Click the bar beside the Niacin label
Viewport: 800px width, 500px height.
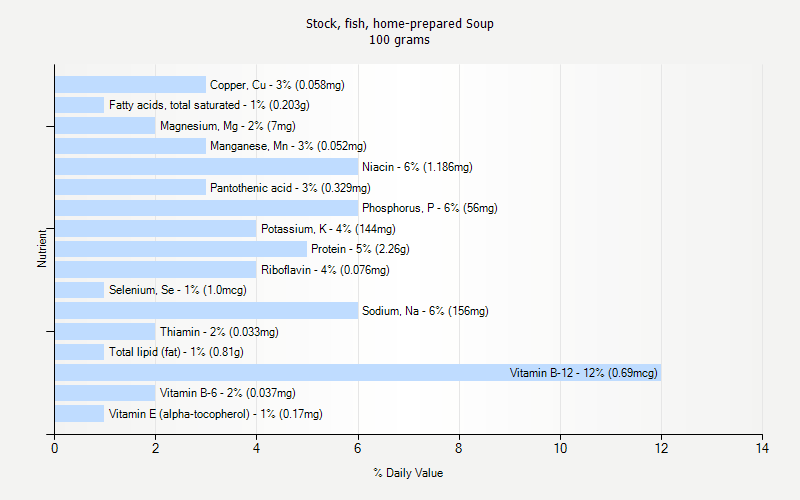click(x=206, y=167)
